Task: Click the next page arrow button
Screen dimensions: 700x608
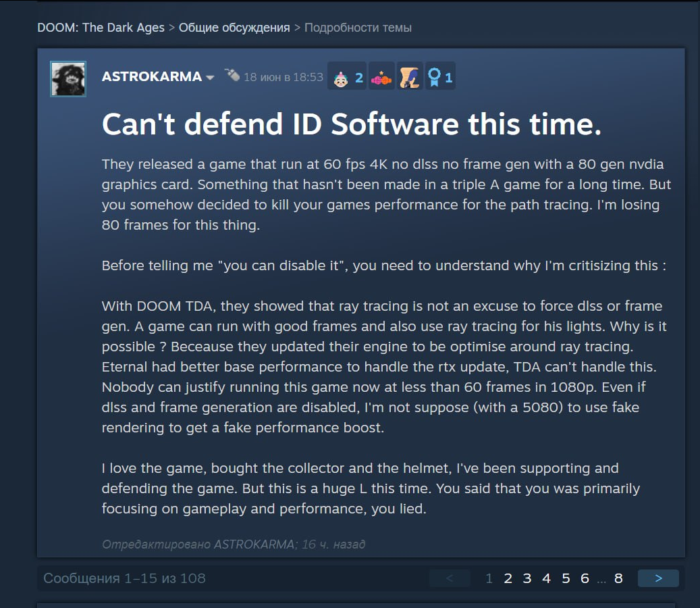Action: pos(658,578)
